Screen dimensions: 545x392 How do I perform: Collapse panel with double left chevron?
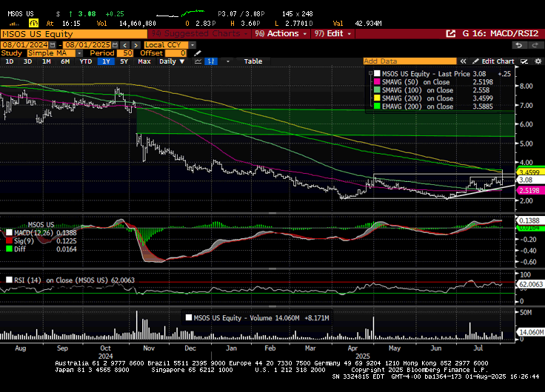click(463, 61)
